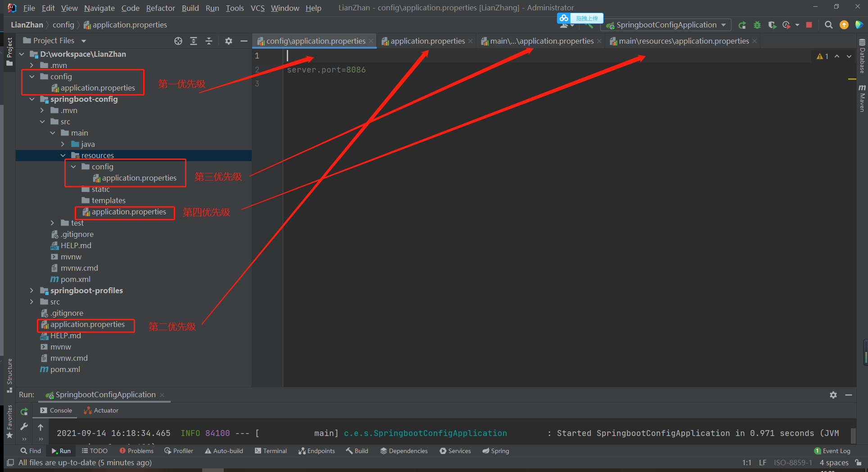
Task: Switch to the Console tab
Action: tap(56, 410)
